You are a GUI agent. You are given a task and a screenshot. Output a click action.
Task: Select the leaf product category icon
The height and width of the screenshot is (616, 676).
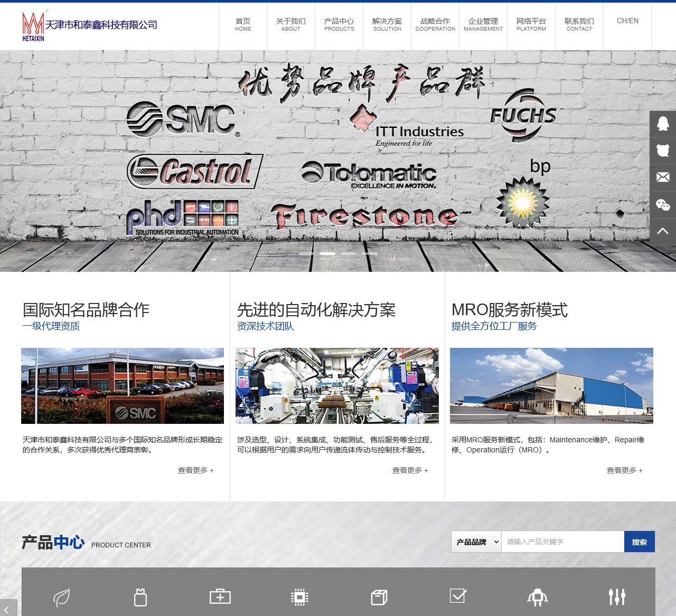[61, 598]
